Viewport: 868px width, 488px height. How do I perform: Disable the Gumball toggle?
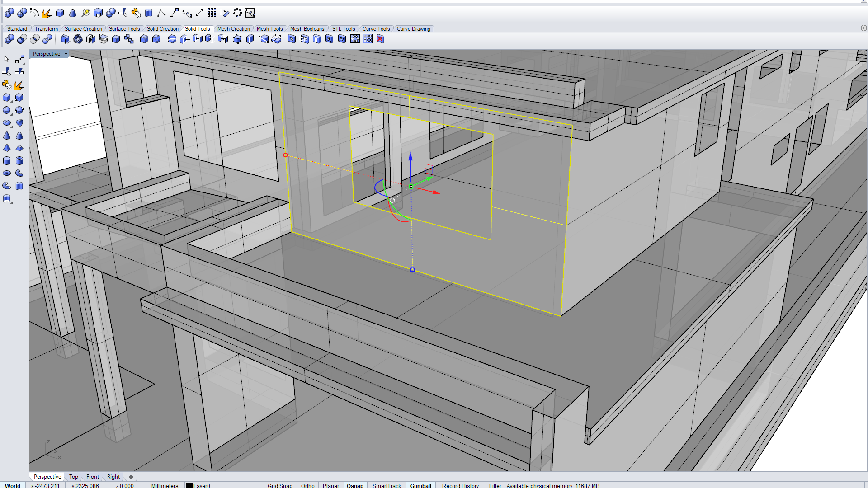coord(420,485)
